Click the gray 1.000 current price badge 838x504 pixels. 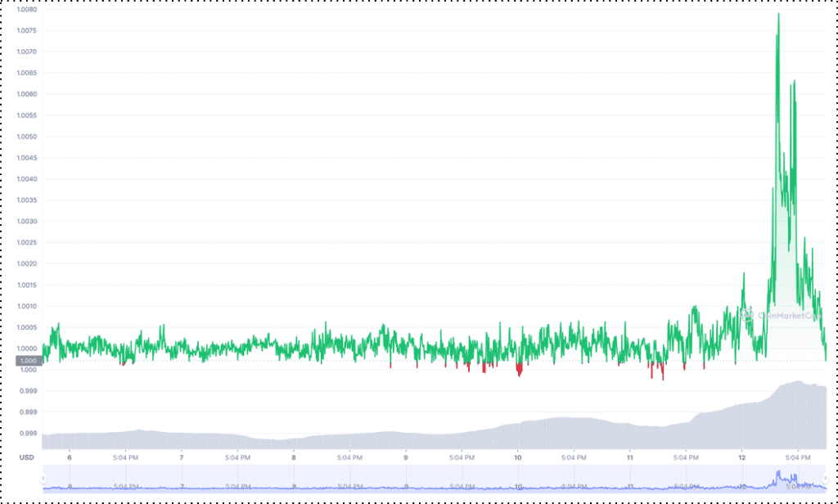click(28, 361)
